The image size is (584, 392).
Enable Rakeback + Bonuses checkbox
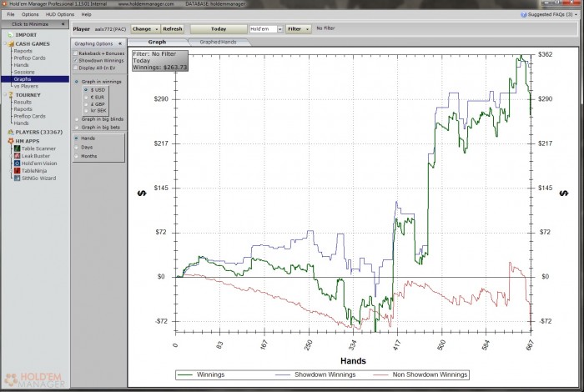[x=75, y=53]
